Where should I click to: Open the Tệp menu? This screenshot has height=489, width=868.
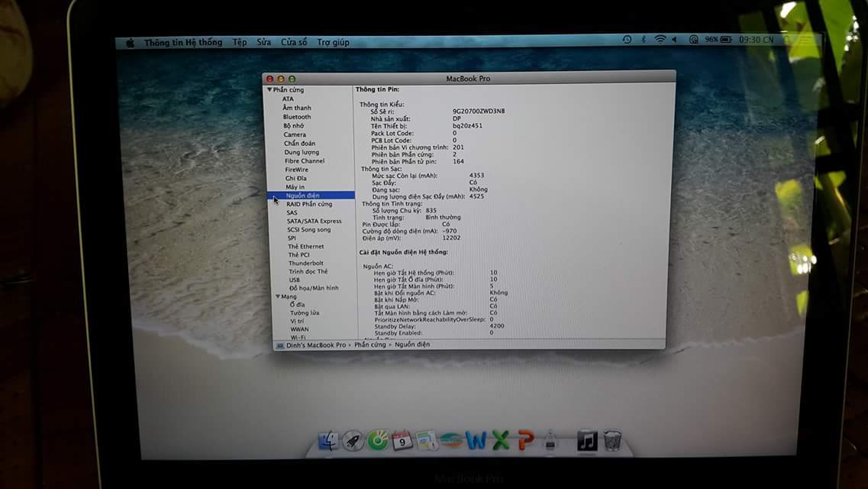click(240, 43)
